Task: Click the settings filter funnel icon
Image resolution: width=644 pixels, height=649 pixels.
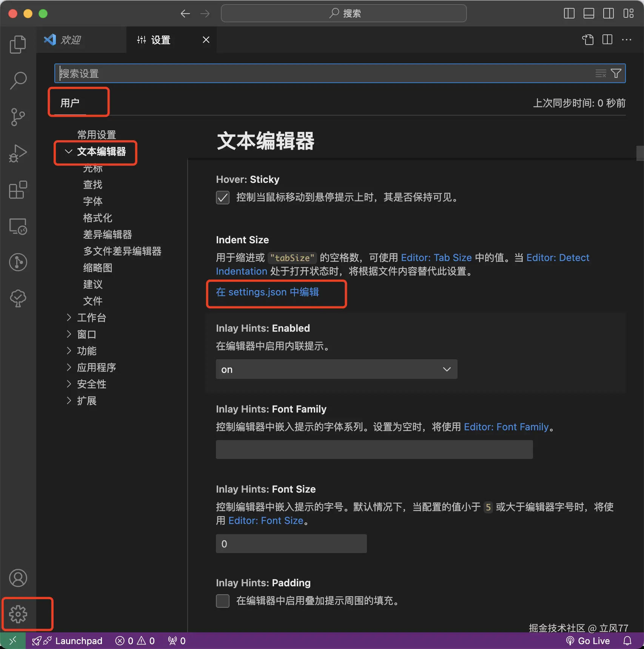Action: pos(616,73)
